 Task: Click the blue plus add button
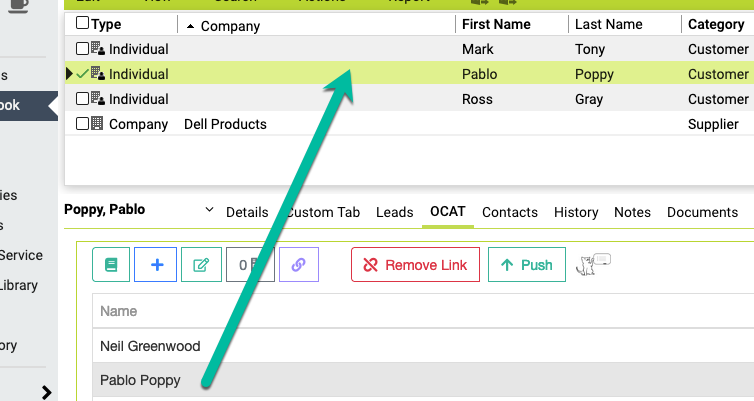pyautogui.click(x=156, y=265)
